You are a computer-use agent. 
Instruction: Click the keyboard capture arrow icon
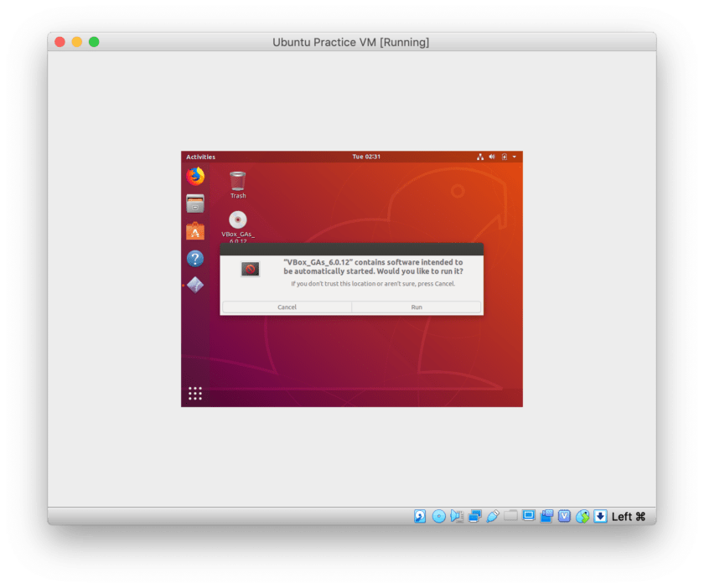tap(600, 516)
